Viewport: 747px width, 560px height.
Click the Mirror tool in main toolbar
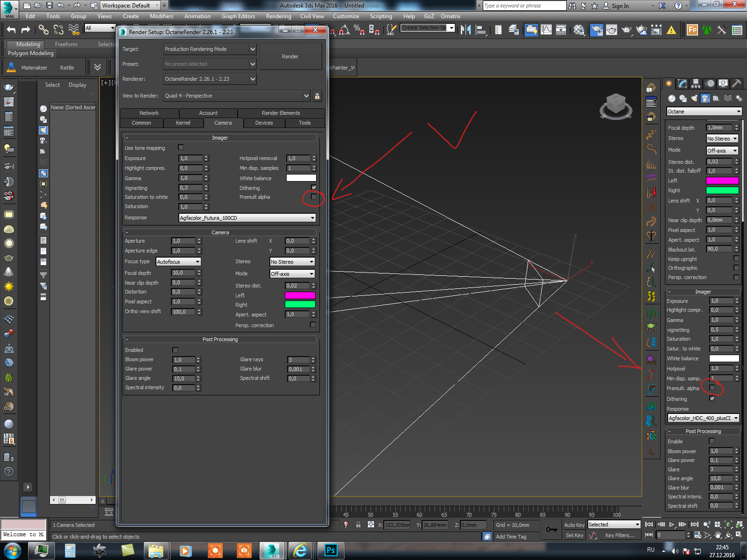[465, 30]
